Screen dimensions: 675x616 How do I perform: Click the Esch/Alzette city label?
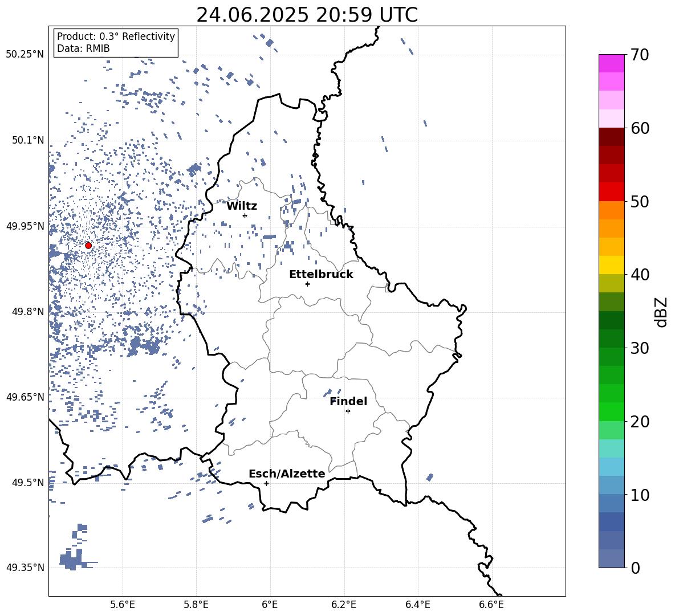[287, 474]
